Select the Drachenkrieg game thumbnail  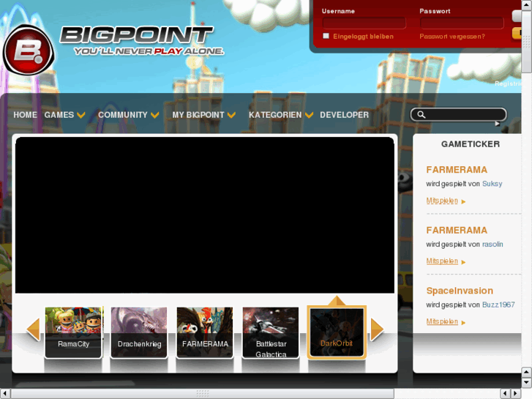(x=139, y=332)
